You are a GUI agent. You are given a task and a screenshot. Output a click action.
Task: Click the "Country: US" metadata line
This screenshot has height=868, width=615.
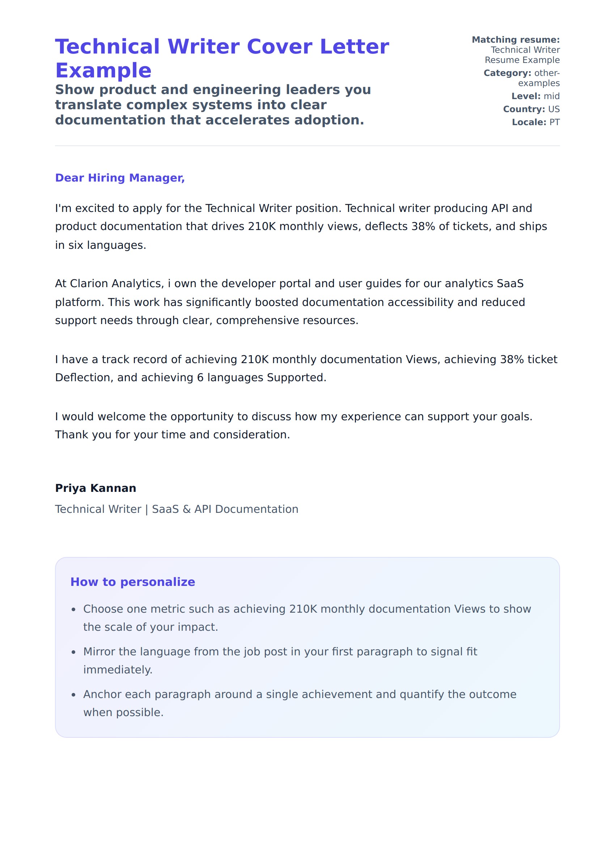[x=531, y=109]
